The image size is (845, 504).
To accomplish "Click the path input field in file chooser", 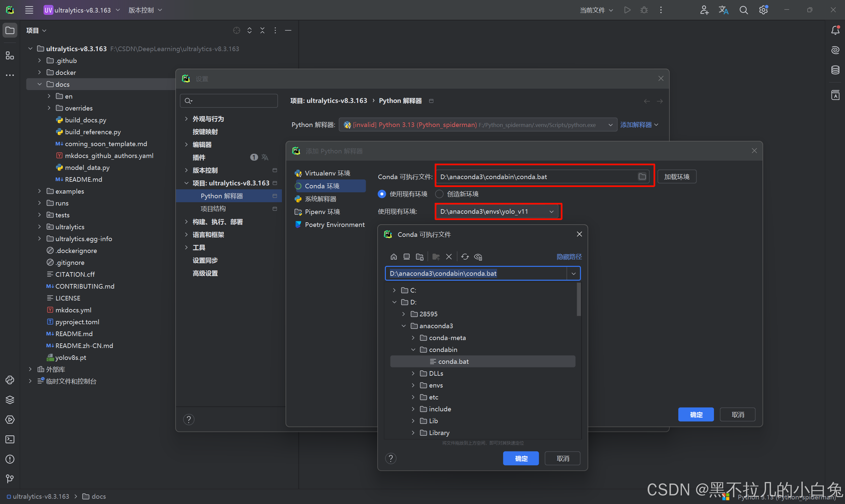I will (476, 273).
